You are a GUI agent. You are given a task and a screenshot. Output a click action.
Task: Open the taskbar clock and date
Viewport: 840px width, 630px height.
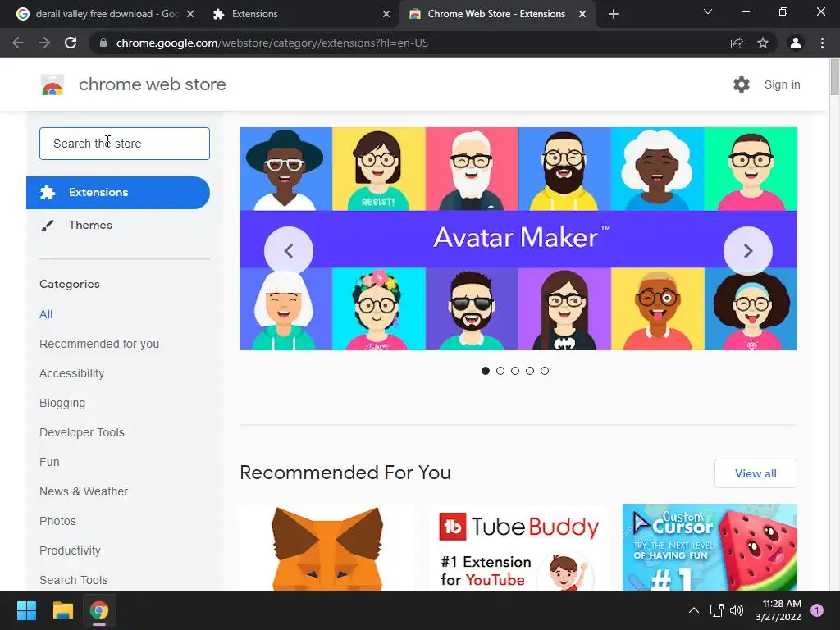tap(778, 610)
